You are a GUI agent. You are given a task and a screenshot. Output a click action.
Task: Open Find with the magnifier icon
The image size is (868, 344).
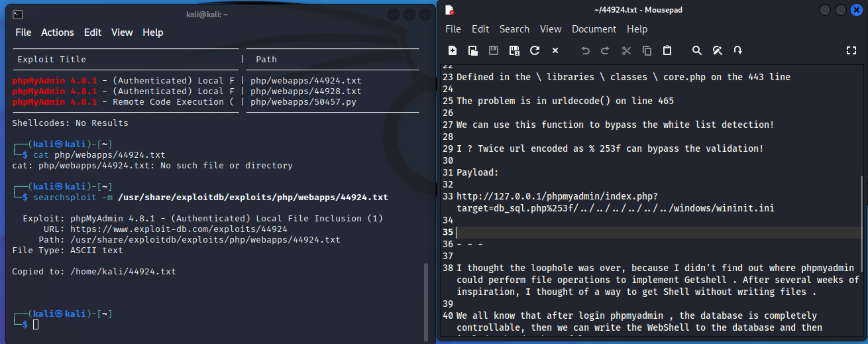pyautogui.click(x=697, y=50)
